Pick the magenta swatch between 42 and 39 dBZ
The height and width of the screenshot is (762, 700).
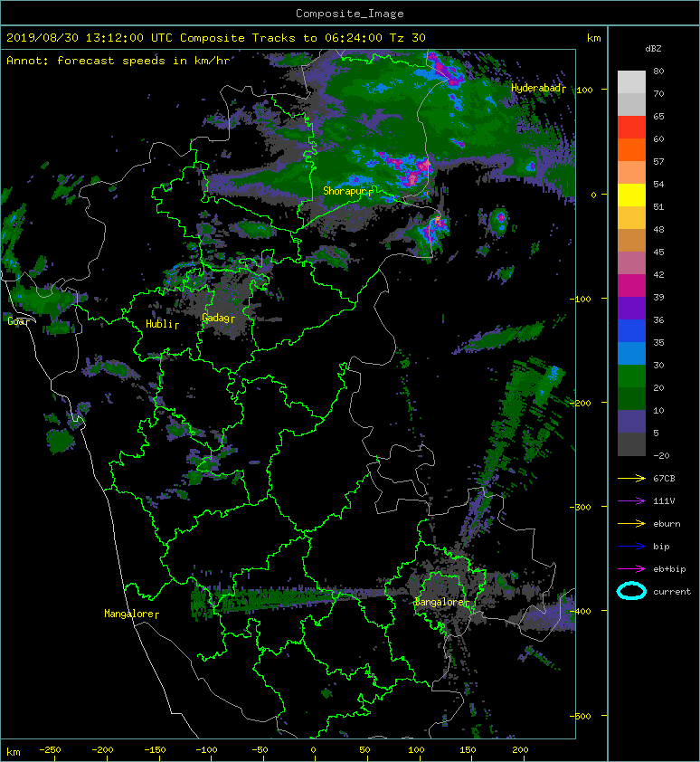coord(631,286)
